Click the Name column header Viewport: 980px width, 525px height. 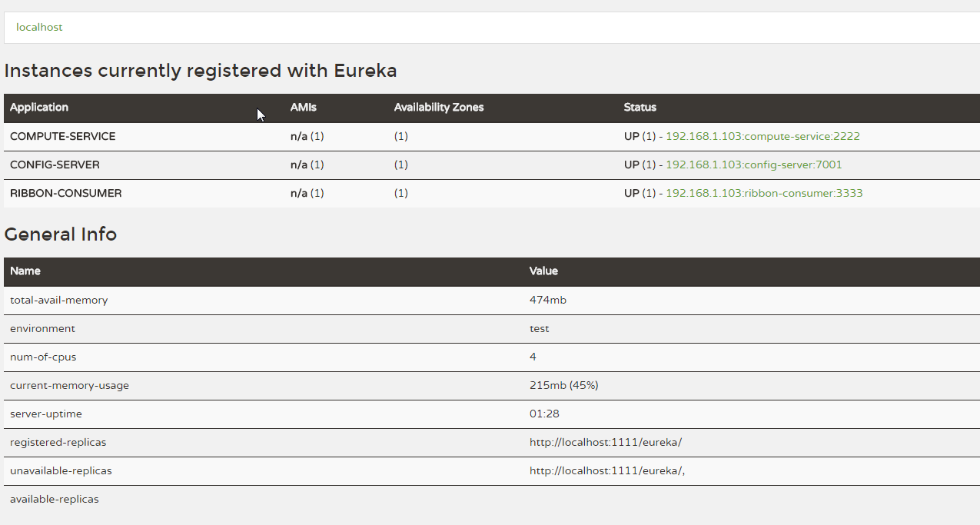(x=25, y=271)
